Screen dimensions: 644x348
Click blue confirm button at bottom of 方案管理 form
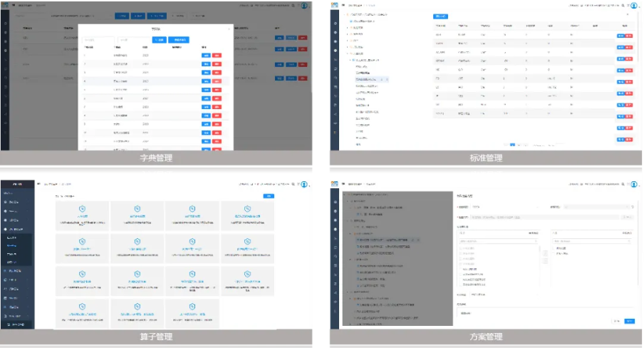click(629, 321)
